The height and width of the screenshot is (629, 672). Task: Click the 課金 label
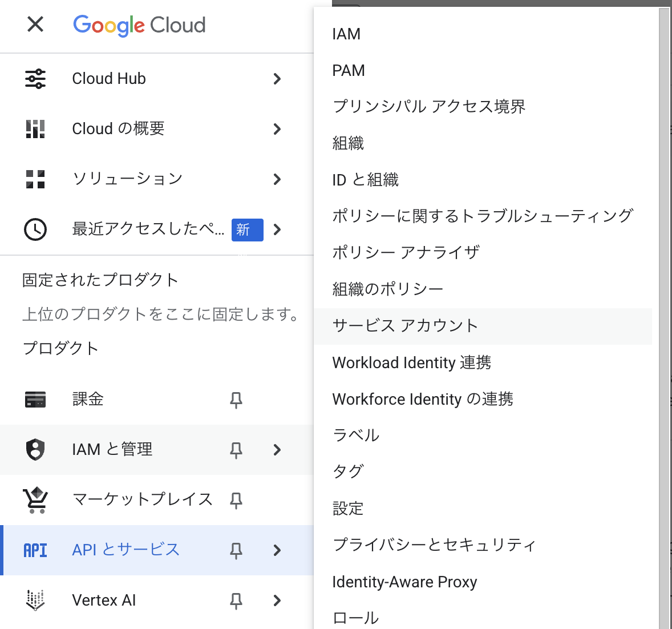88,400
